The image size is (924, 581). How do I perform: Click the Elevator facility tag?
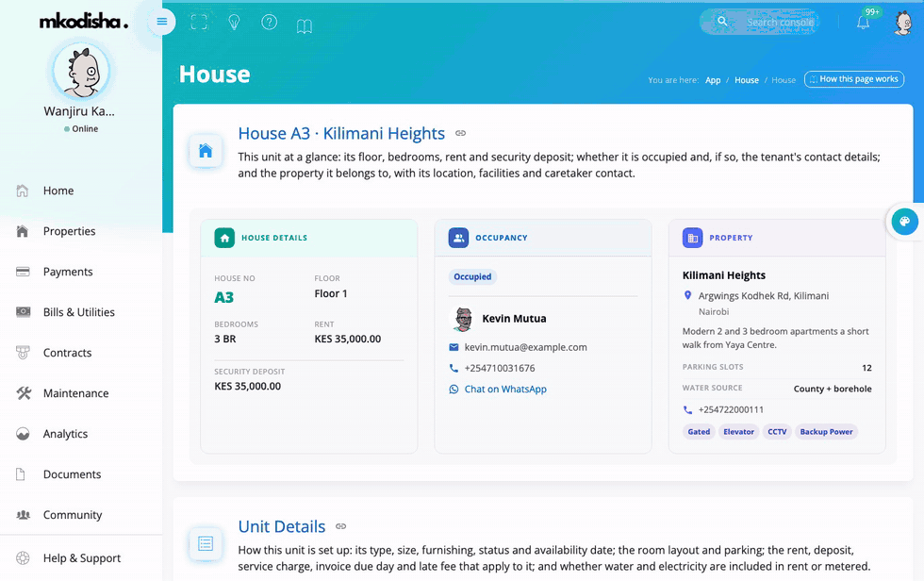tap(738, 431)
